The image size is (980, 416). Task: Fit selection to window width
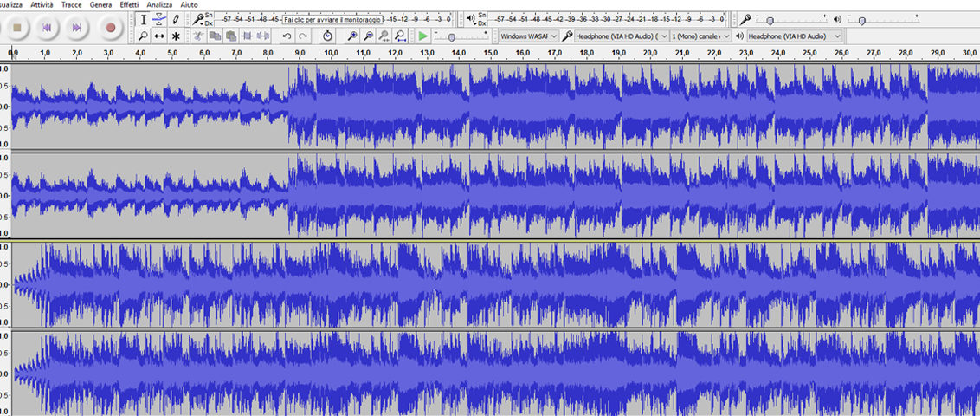(385, 36)
